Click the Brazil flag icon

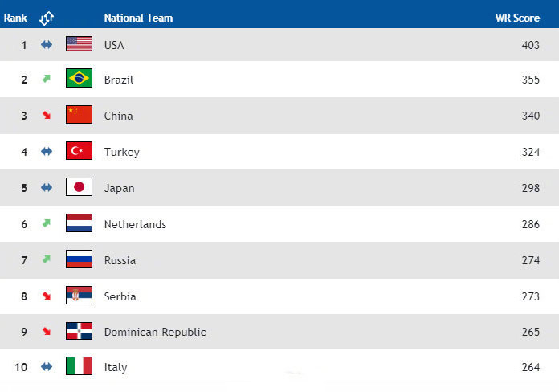click(79, 79)
